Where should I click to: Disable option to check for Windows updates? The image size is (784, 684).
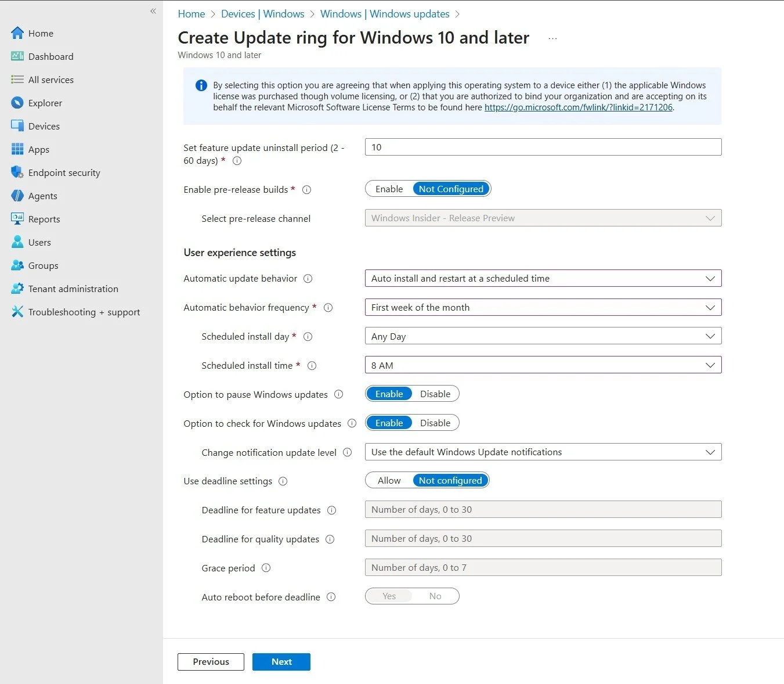click(x=435, y=423)
